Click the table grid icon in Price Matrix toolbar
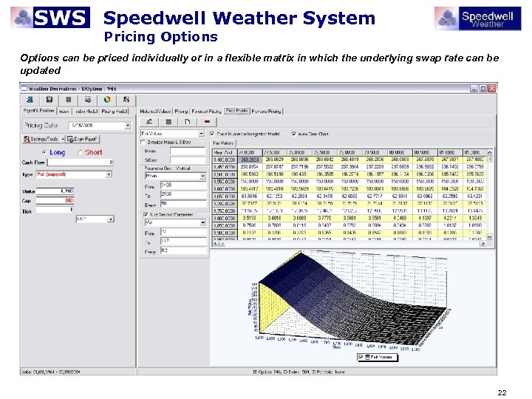The height and width of the screenshot is (399, 532). coord(168,122)
